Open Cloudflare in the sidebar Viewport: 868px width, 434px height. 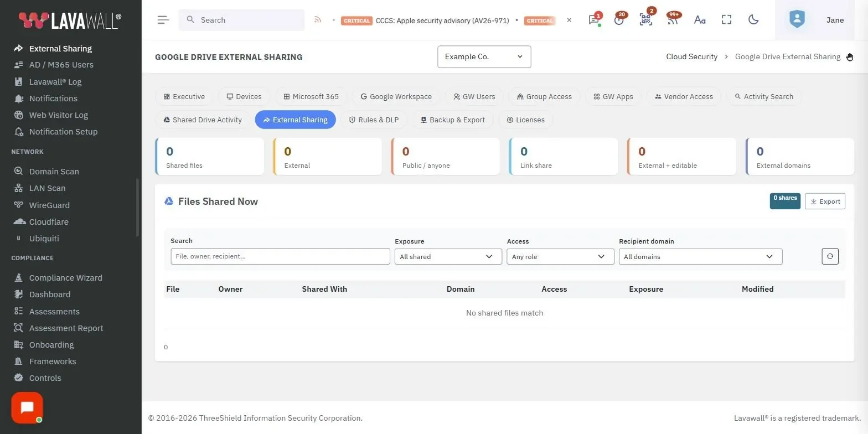(49, 222)
